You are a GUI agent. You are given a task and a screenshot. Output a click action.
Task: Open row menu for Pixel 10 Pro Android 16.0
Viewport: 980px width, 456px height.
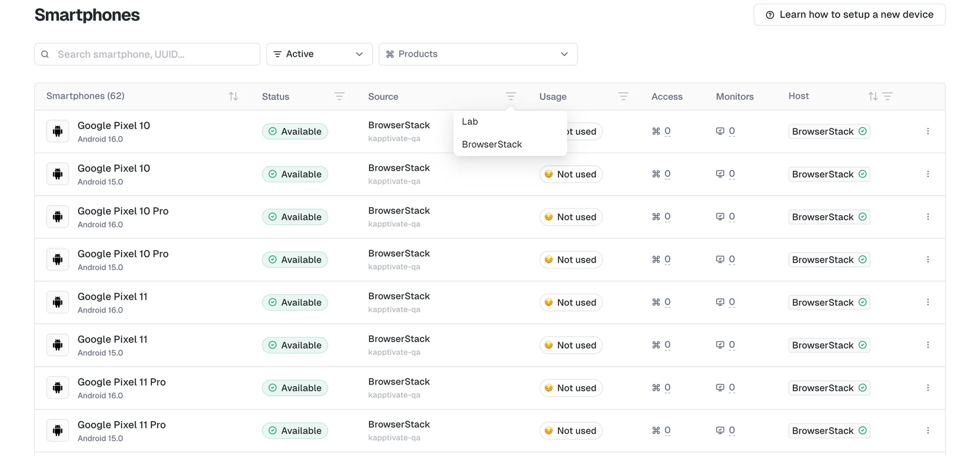pyautogui.click(x=928, y=217)
